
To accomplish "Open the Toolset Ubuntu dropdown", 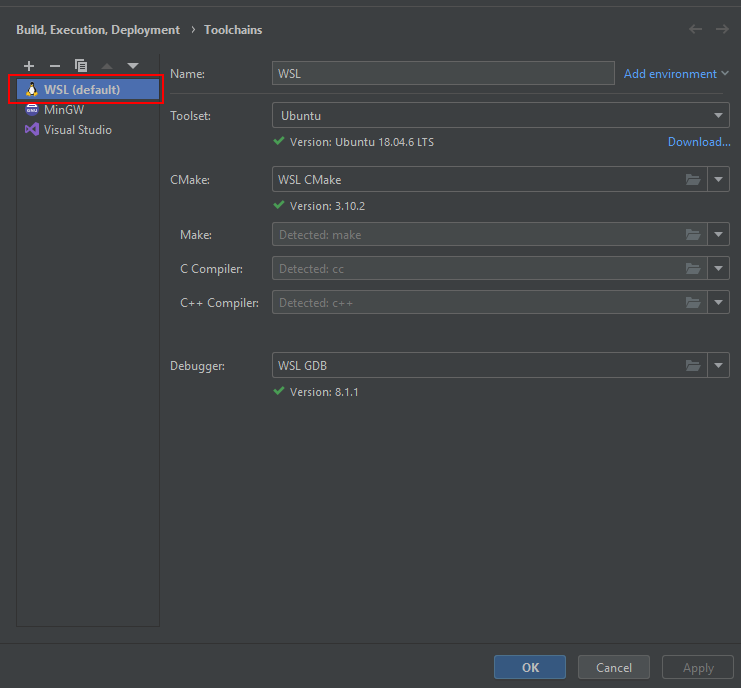I will [500, 116].
